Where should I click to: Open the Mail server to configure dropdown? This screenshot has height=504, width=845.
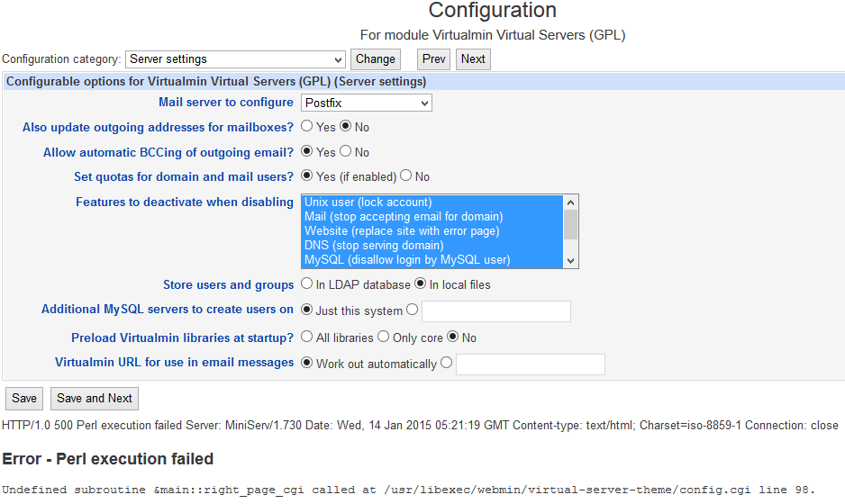coord(367,103)
